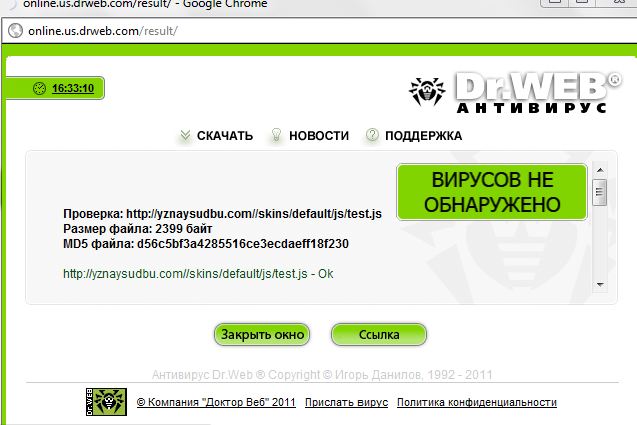
Task: Click the Закрыть окно button
Action: (262, 335)
